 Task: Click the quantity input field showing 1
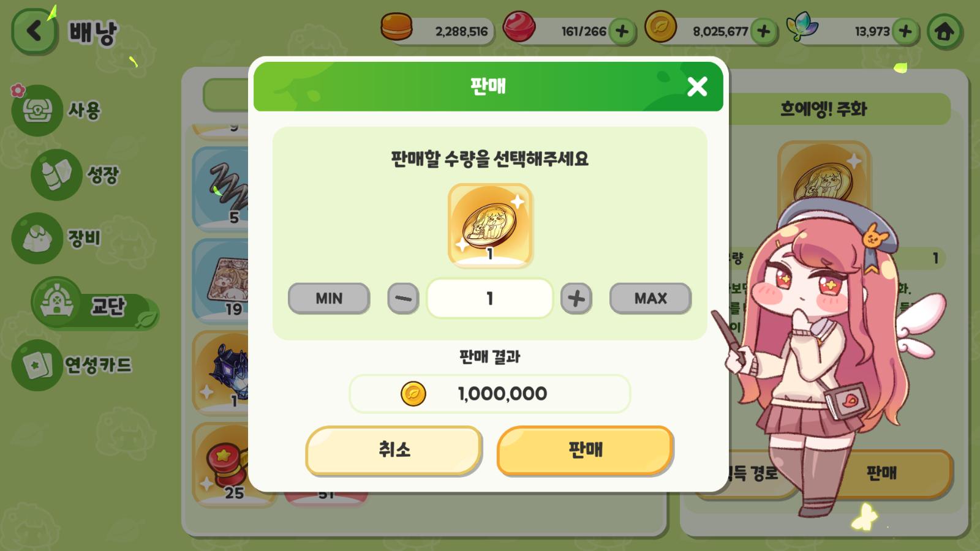click(x=489, y=298)
